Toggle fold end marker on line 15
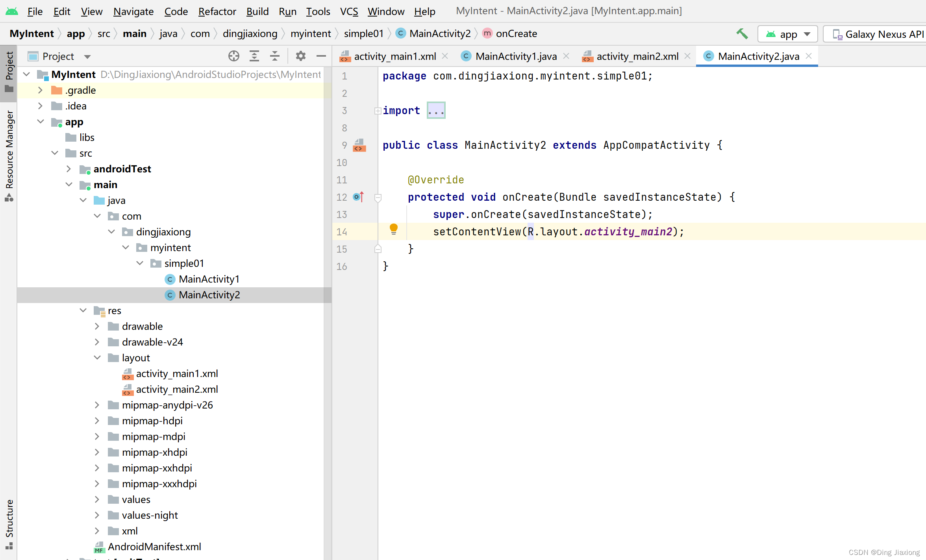Image resolution: width=926 pixels, height=560 pixels. [x=378, y=249]
